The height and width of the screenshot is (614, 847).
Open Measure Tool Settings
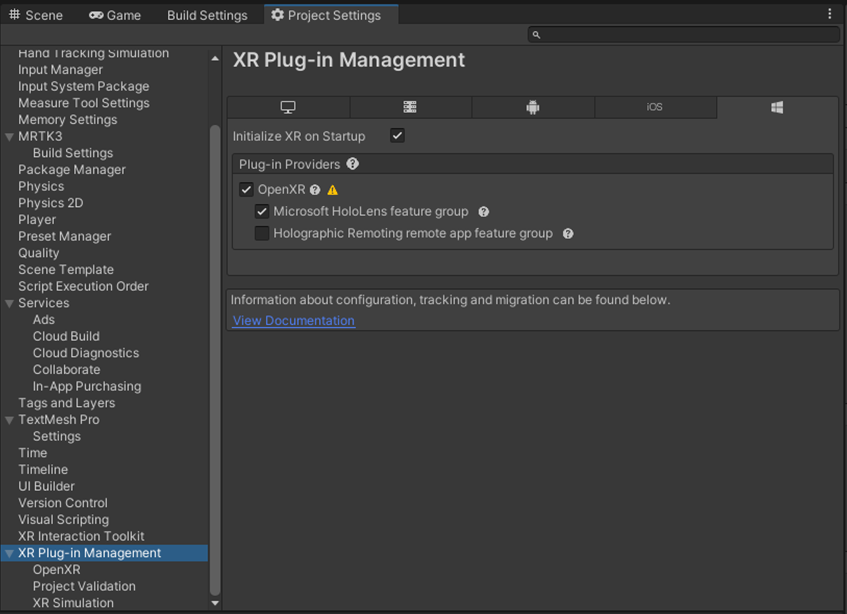point(84,103)
